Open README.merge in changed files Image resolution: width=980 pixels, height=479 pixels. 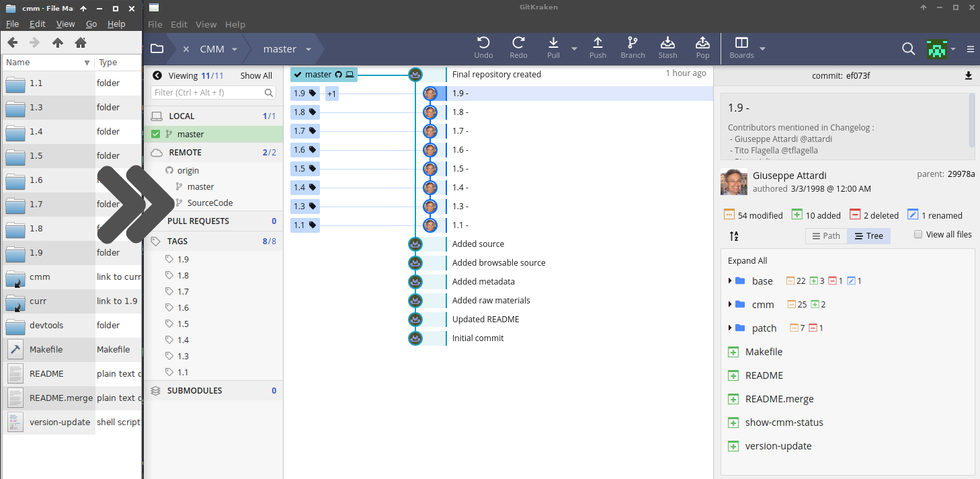pos(779,399)
